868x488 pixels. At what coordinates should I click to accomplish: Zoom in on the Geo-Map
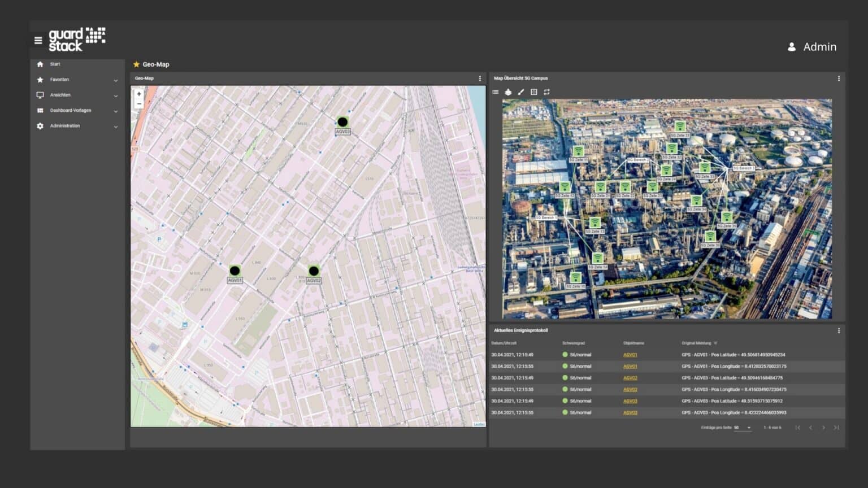pos(139,94)
